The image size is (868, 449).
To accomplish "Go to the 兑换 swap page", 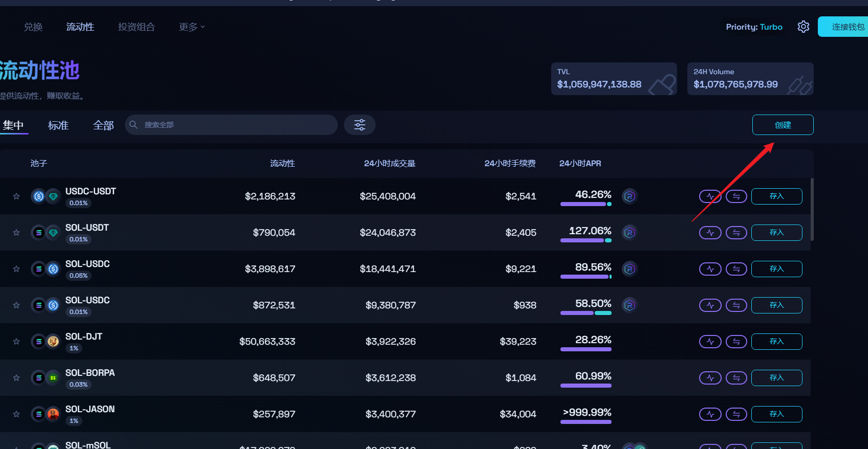I will 33,27.
